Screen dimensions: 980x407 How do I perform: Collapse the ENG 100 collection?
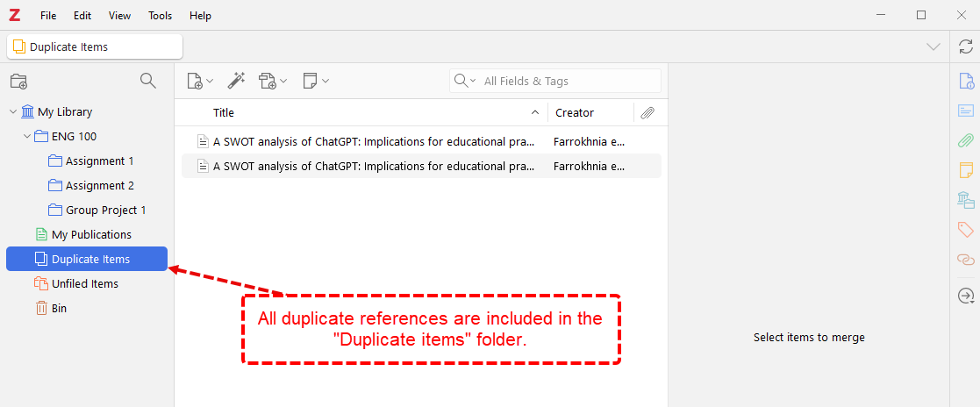click(26, 137)
